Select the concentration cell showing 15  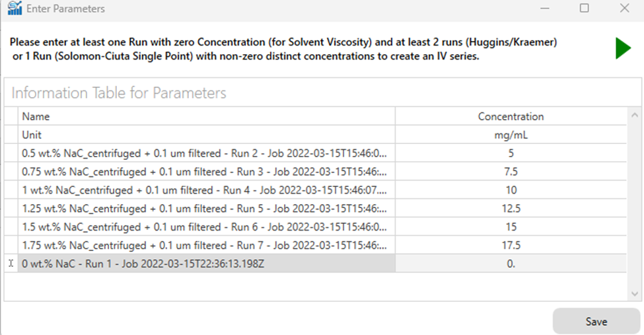[511, 227]
